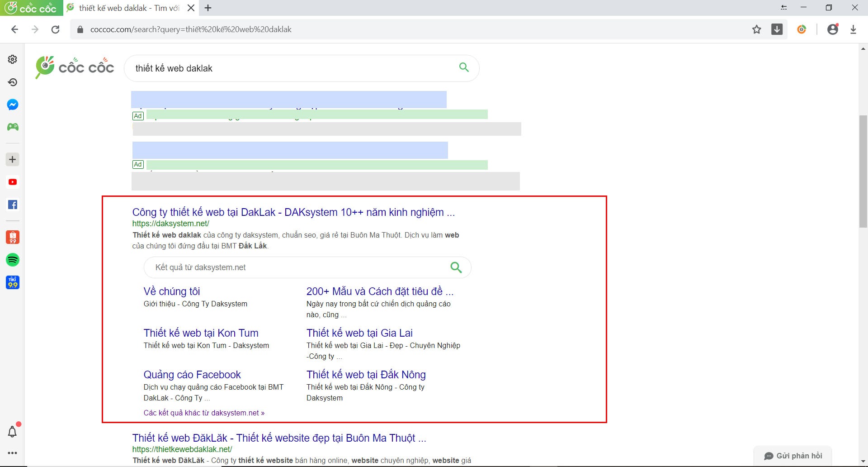Open the downloads arrow icon at toolbar end
868x467 pixels.
click(x=853, y=29)
